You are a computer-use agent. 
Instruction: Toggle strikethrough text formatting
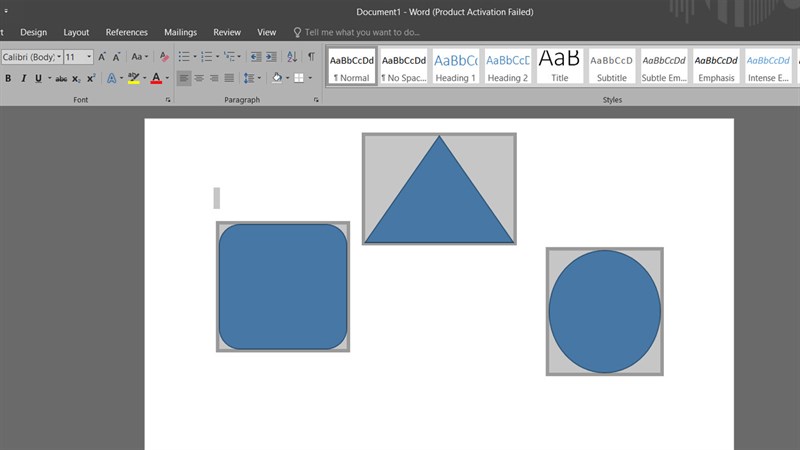tap(61, 78)
